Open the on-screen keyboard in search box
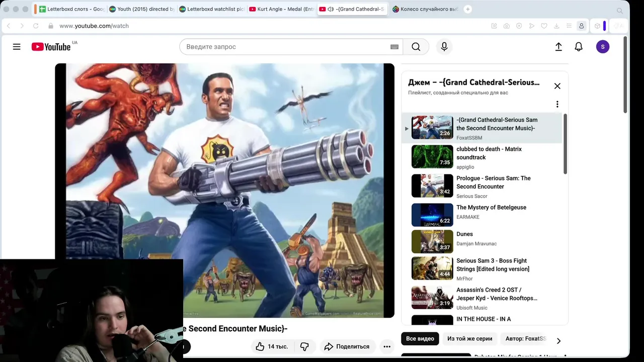Screen dimensions: 644x362 [394, 47]
